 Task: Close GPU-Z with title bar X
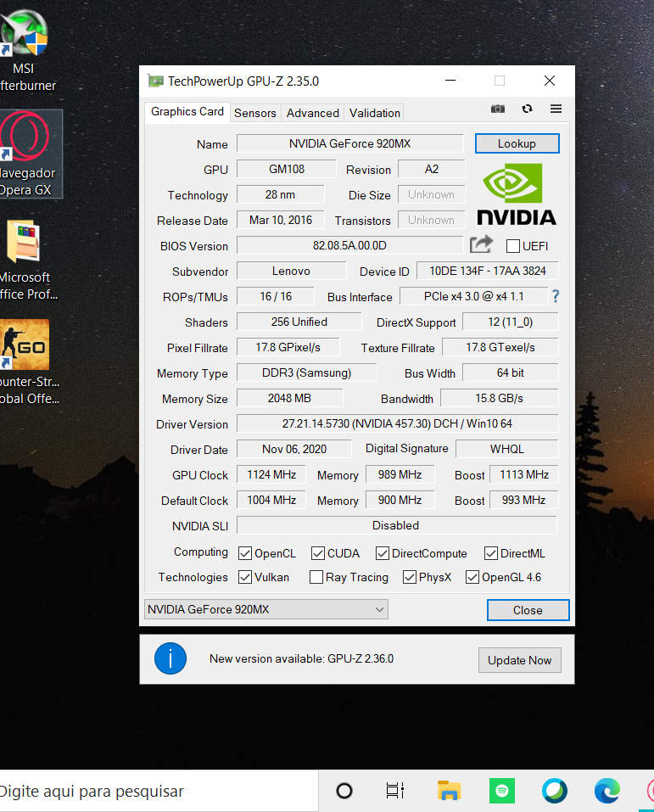[x=550, y=81]
